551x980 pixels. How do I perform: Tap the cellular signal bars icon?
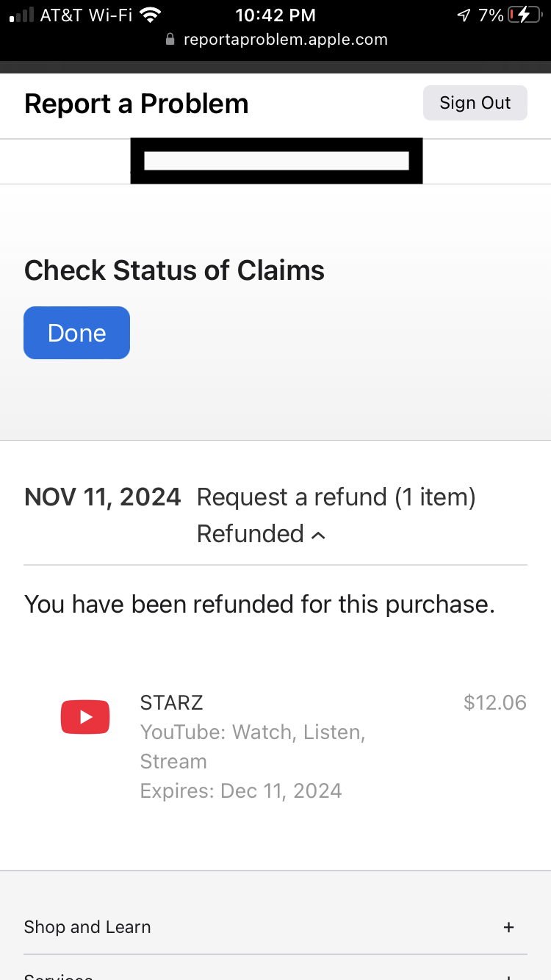pyautogui.click(x=21, y=15)
